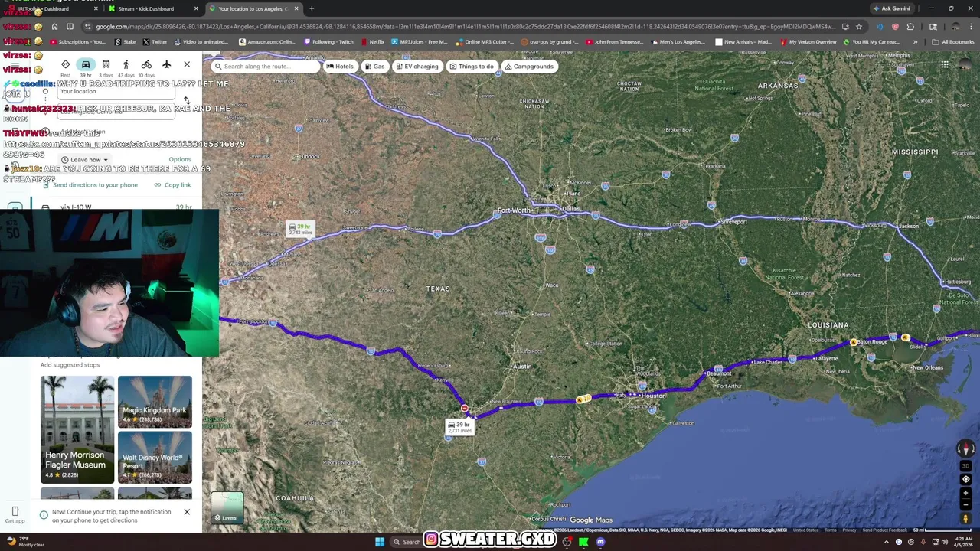Click the Search along the route box
The image size is (980, 551).
(265, 67)
